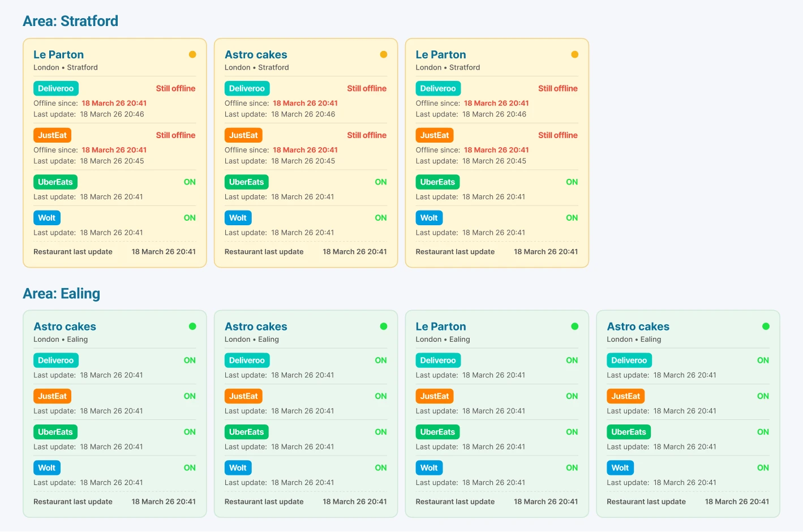This screenshot has height=532, width=803.
Task: Click Deliveroo last update 20:46 on Astro cakes Stratford
Action: click(x=303, y=114)
